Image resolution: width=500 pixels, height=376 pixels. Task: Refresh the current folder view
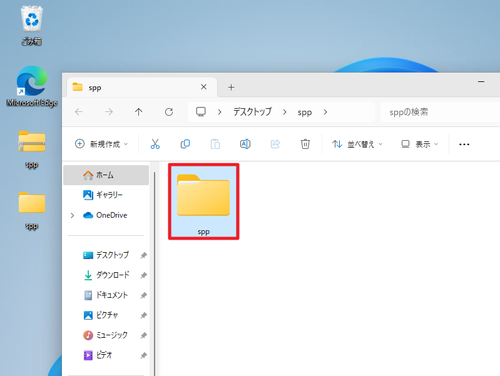click(x=169, y=112)
